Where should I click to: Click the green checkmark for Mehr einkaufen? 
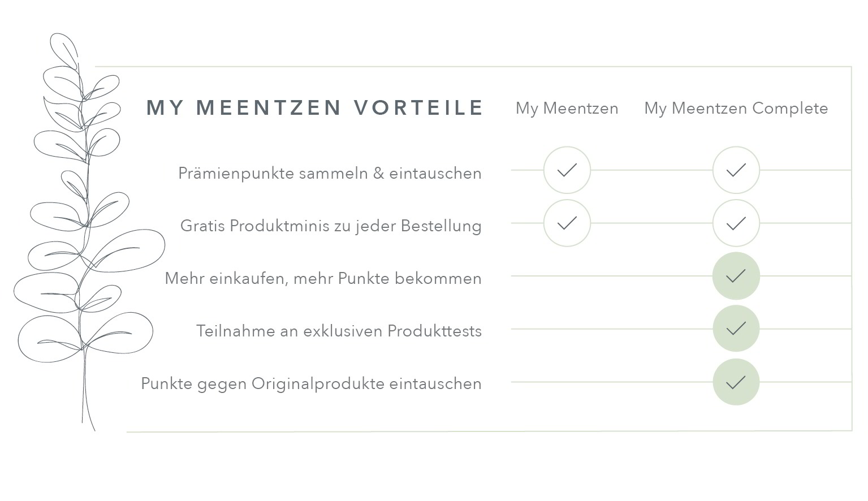(x=736, y=276)
